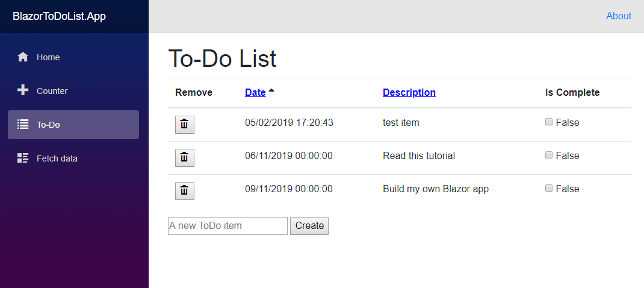
Task: Focus the 'A new ToDo item' text field
Action: (228, 226)
